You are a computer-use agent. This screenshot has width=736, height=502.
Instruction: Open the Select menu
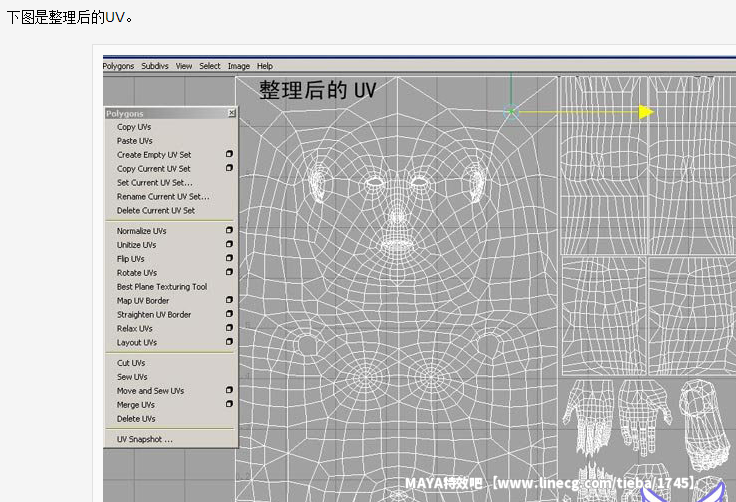[x=209, y=66]
